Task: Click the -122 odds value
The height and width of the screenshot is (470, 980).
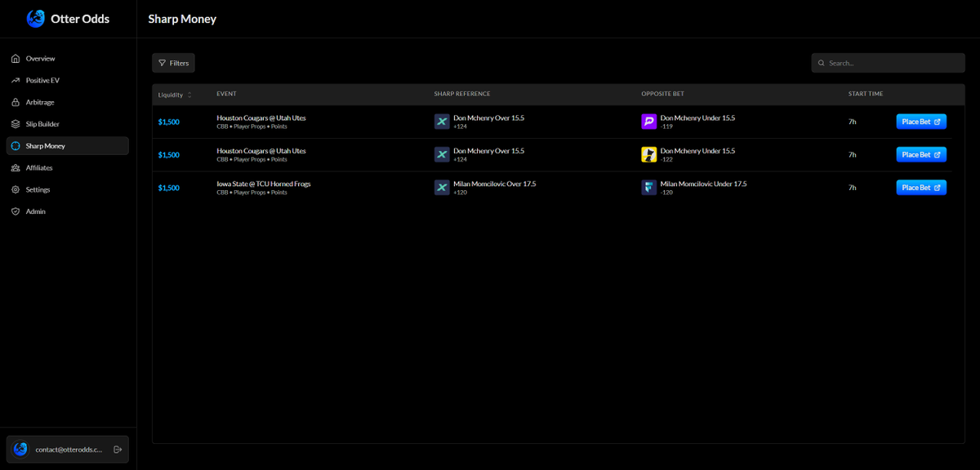Action: point(666,159)
